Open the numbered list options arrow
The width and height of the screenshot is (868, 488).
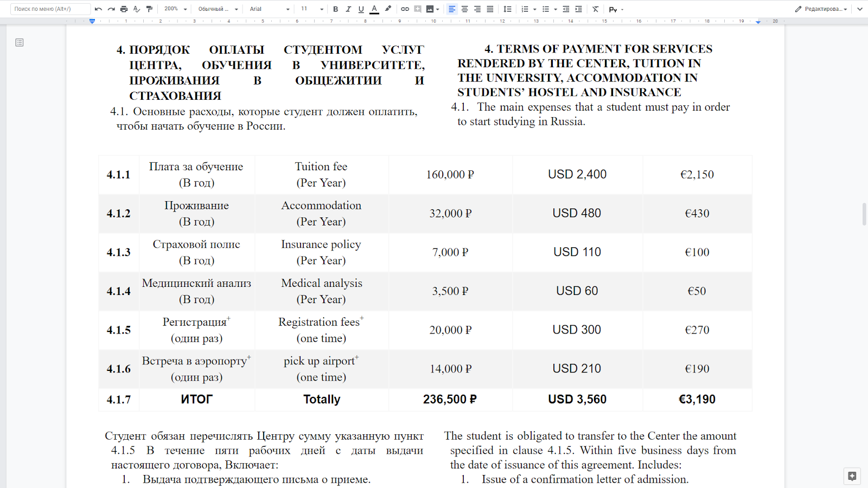(x=535, y=9)
